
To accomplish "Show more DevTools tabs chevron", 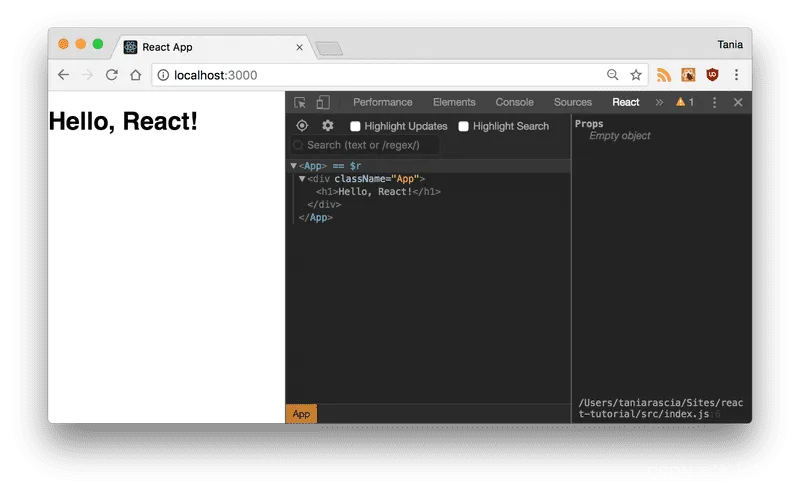I will 659,102.
